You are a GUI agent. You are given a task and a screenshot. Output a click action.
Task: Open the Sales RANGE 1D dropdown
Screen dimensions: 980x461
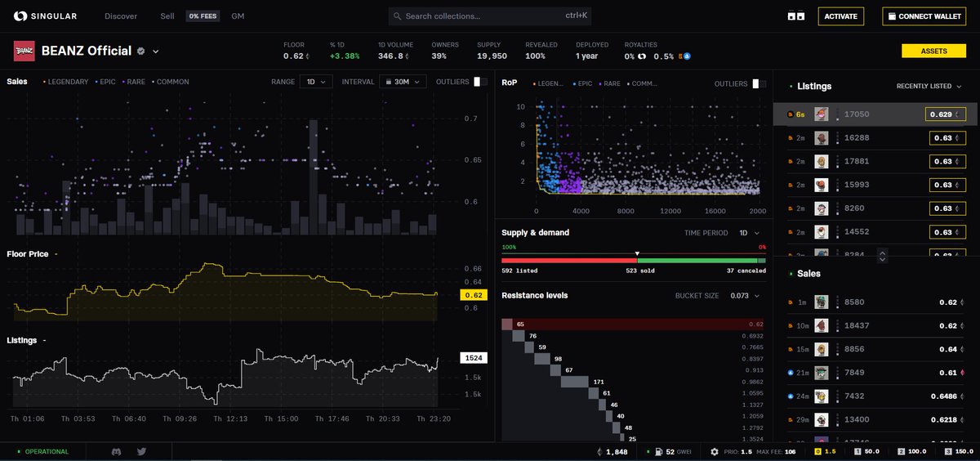[316, 82]
